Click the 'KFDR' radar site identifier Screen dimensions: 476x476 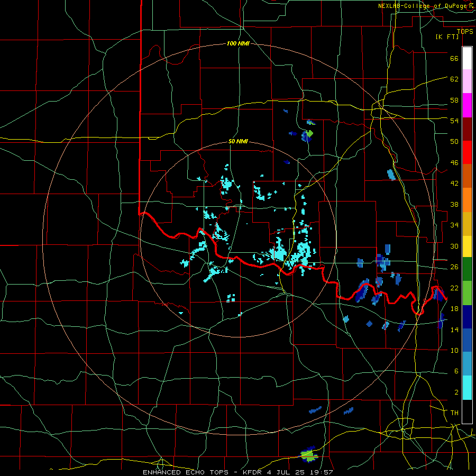click(252, 472)
